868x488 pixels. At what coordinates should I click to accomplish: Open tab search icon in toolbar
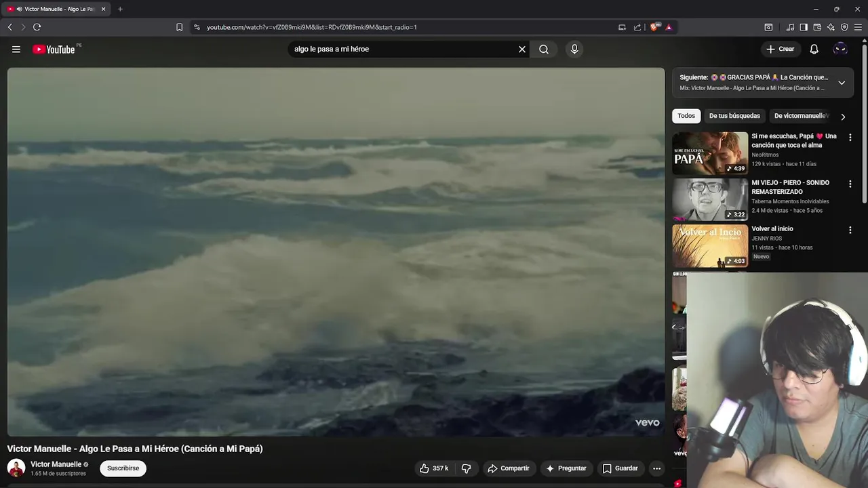[768, 27]
